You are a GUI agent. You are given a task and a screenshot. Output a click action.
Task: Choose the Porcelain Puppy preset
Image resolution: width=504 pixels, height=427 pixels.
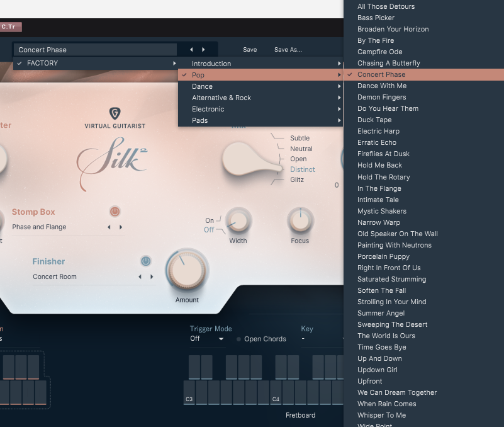(x=423, y=256)
